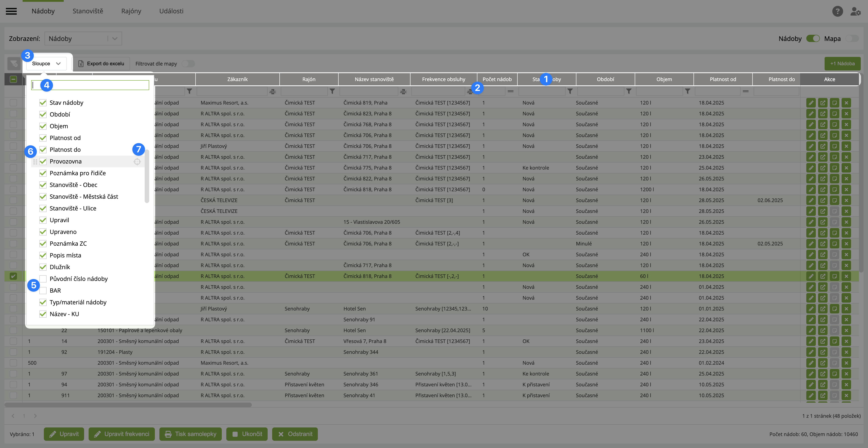Check the BAR column checkbox
The image size is (868, 448).
(43, 290)
